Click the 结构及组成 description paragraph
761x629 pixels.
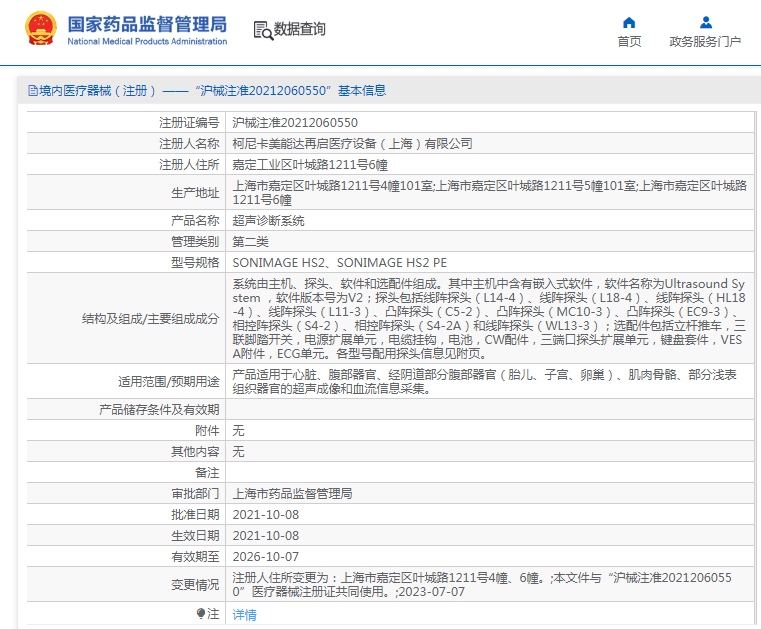tap(489, 318)
